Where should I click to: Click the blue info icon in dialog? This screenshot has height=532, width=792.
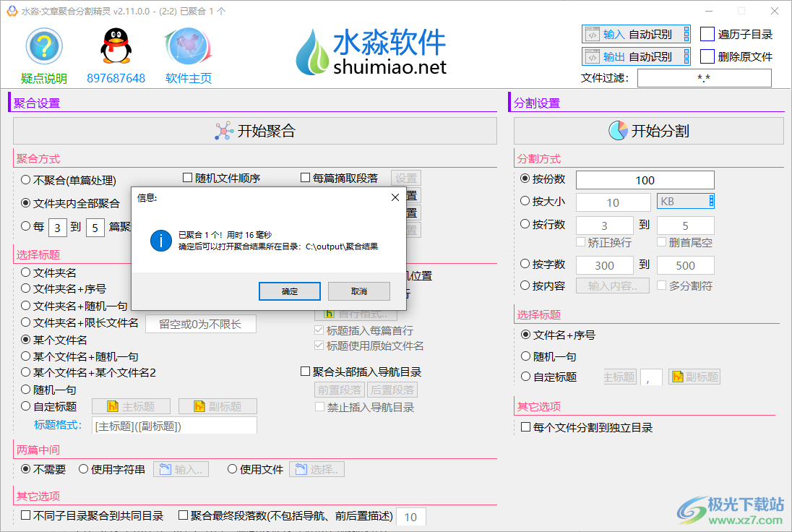161,241
